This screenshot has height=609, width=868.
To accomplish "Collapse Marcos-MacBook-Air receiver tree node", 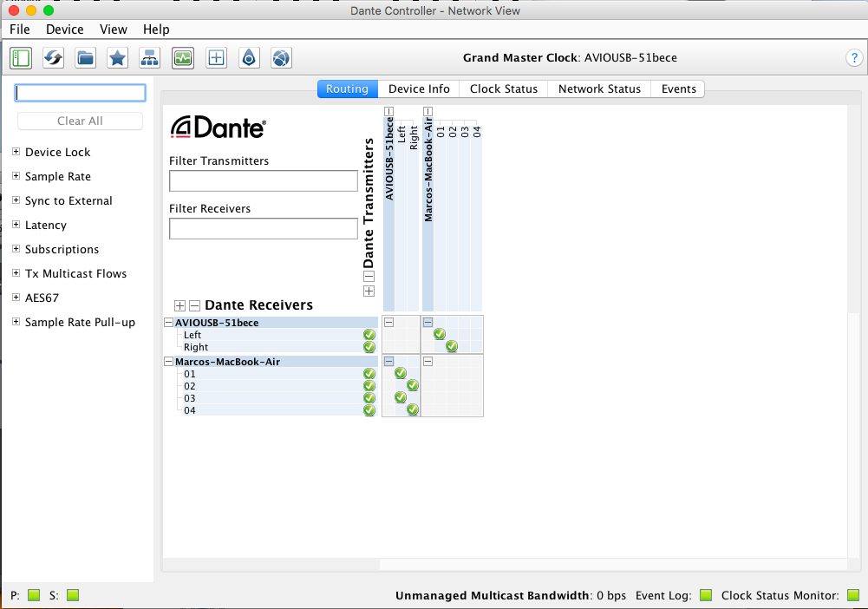I will click(168, 362).
